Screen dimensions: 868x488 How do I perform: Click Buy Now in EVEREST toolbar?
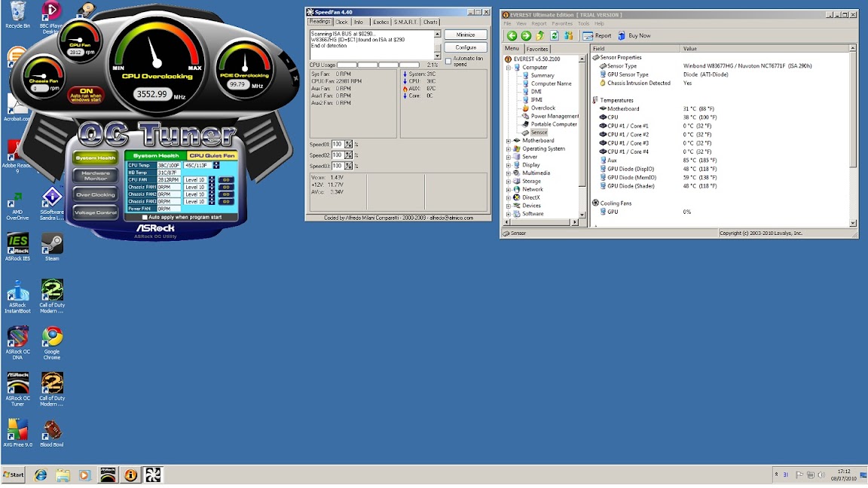click(x=634, y=36)
